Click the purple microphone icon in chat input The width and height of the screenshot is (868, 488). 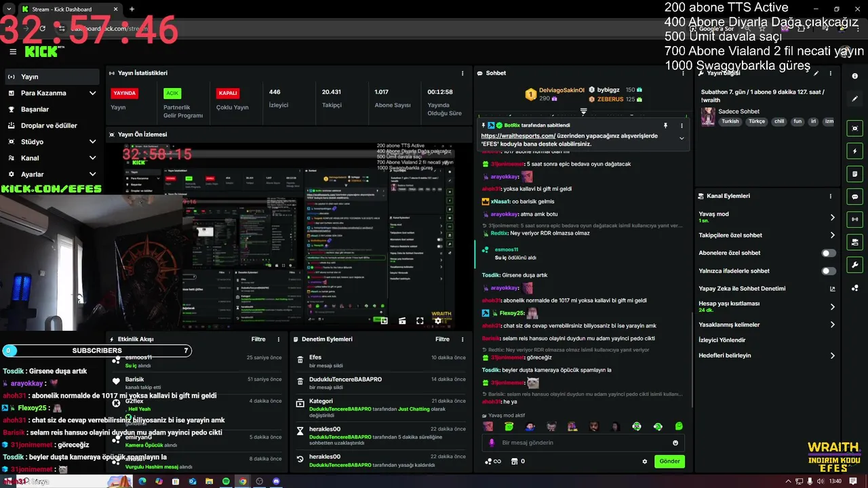(x=492, y=443)
